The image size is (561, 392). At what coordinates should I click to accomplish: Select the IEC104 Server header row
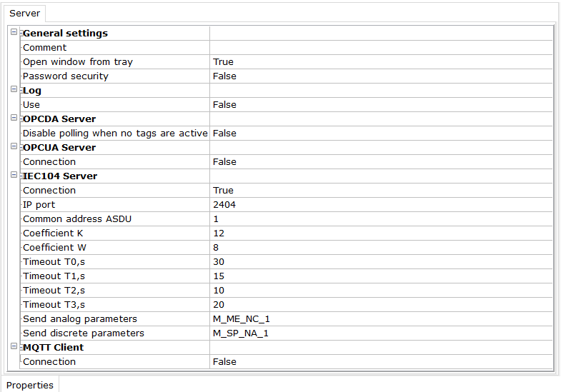coord(287,176)
